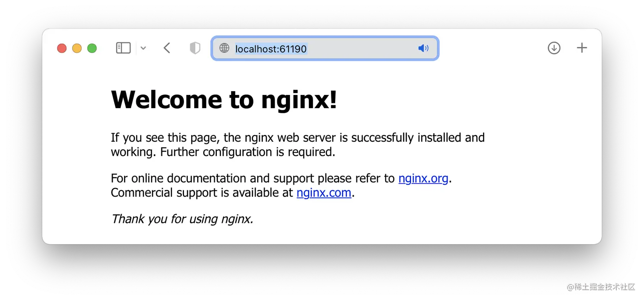Go back to previous page

[x=167, y=48]
